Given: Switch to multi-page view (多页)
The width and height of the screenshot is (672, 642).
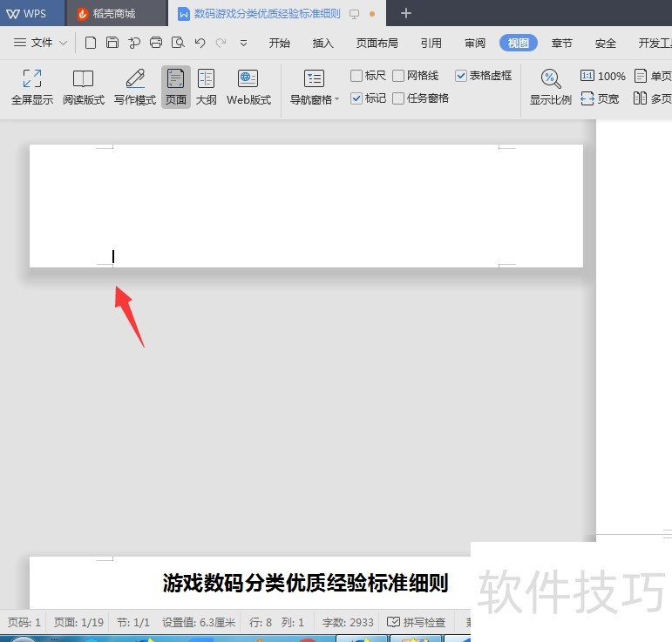Looking at the screenshot, I should click(x=653, y=99).
